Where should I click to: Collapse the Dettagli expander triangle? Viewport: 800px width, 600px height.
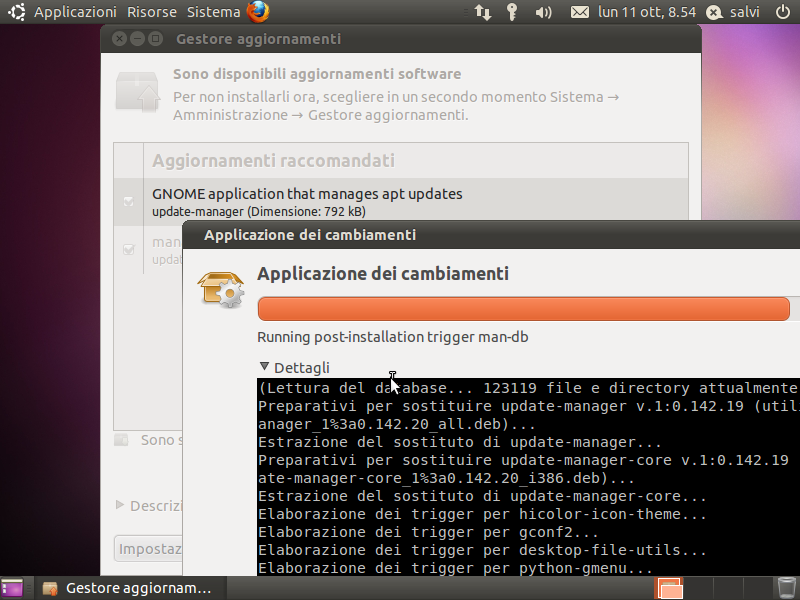pos(264,366)
